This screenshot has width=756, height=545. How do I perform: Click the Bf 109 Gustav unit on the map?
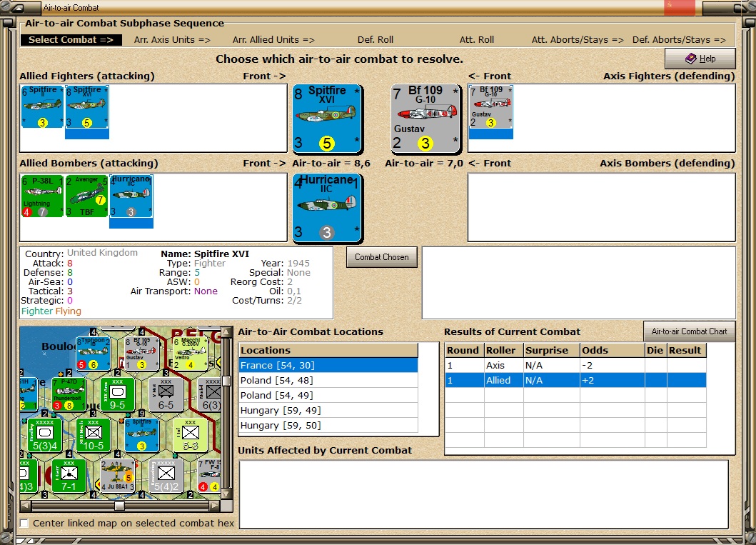click(142, 354)
